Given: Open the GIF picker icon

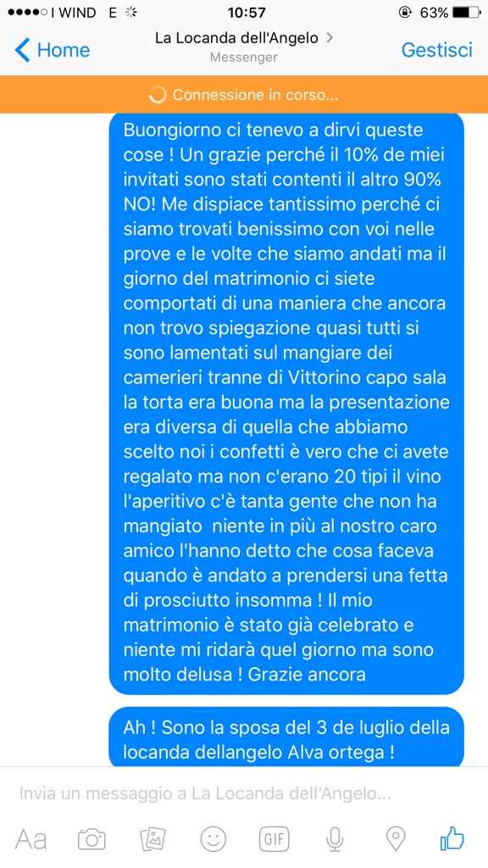Looking at the screenshot, I should coord(274,839).
